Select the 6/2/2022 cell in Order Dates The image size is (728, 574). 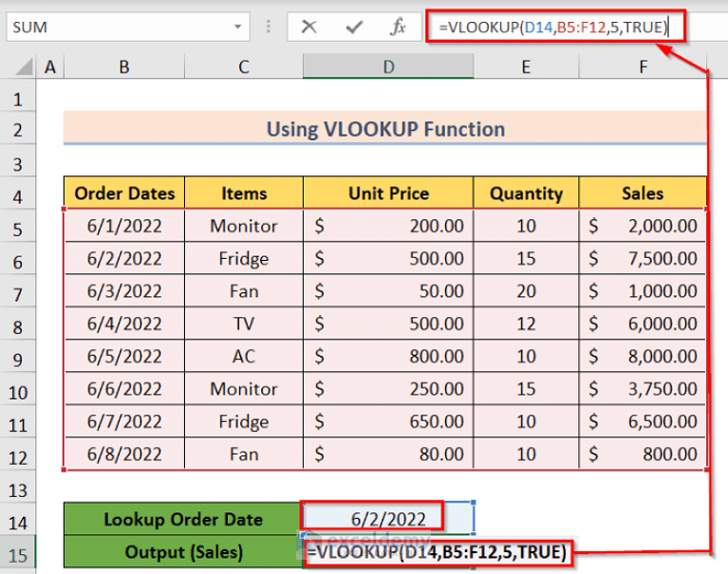point(124,258)
